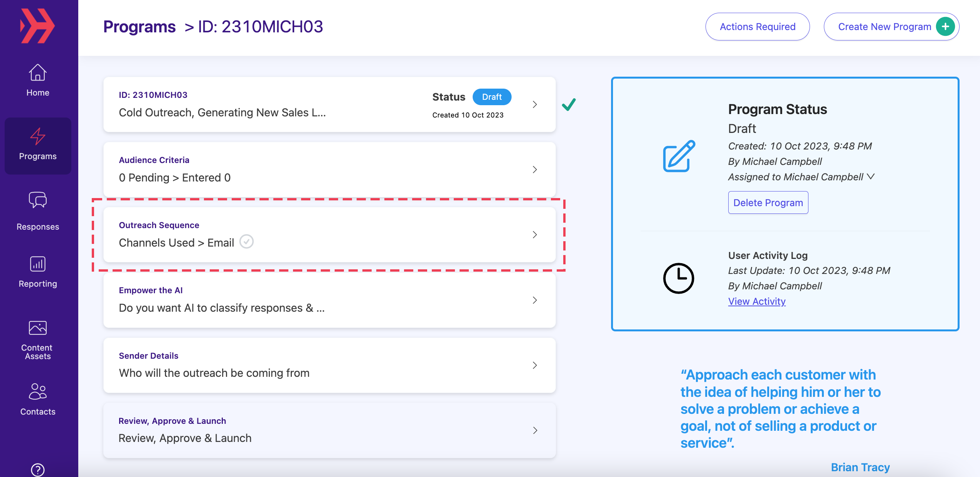This screenshot has height=477, width=980.
Task: Expand the Assigned to Michael Campbell dropdown
Action: point(871,176)
